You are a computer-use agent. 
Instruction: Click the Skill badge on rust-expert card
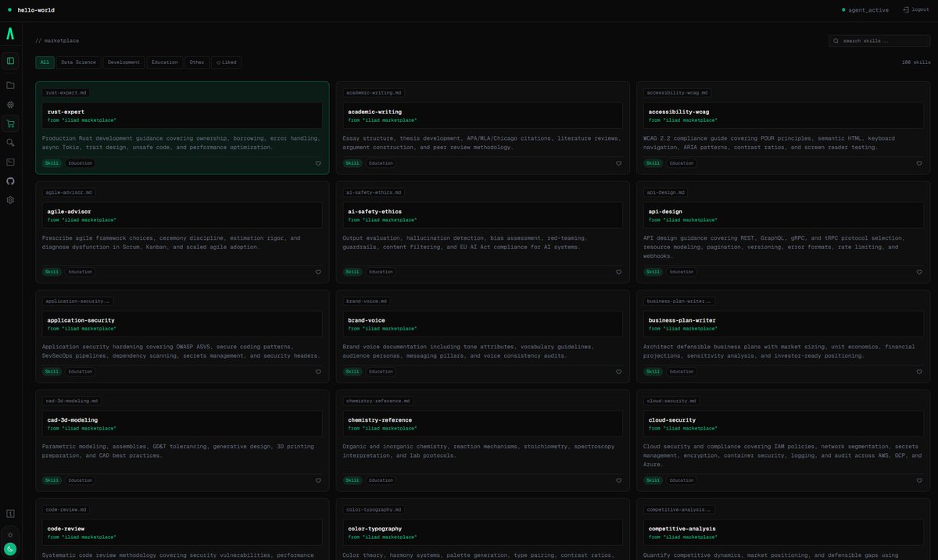pyautogui.click(x=52, y=163)
